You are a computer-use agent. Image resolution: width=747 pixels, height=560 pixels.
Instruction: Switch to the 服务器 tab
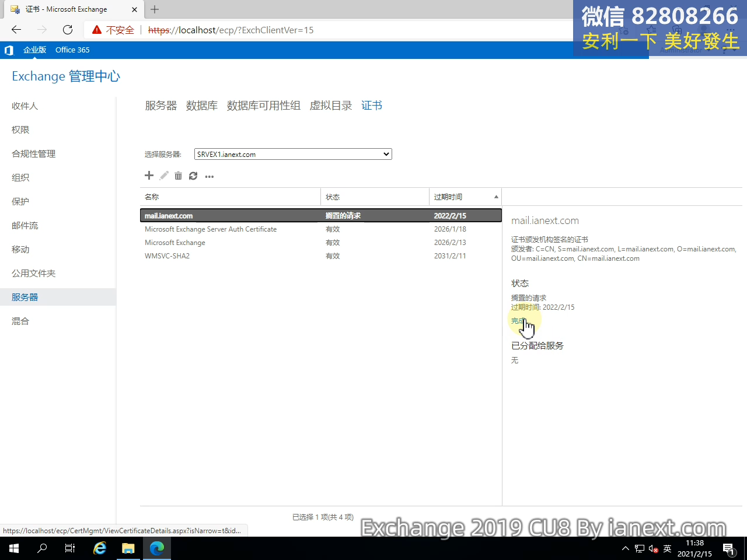point(161,106)
